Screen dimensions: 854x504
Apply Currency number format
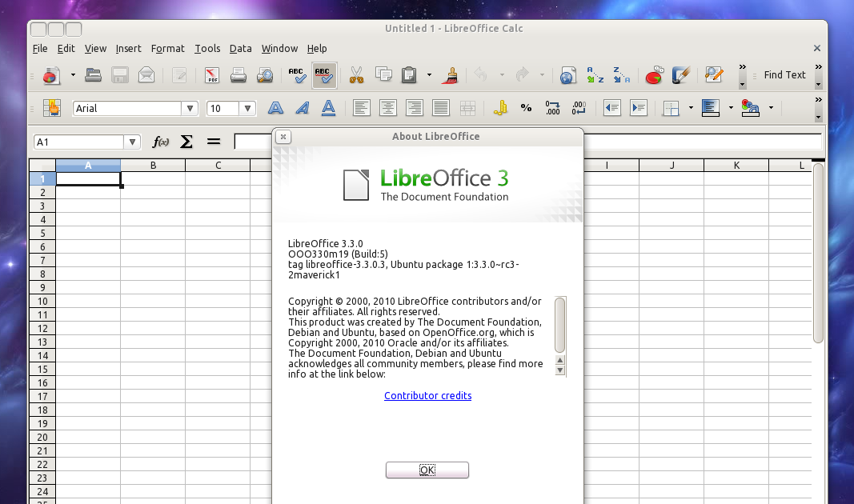click(500, 108)
